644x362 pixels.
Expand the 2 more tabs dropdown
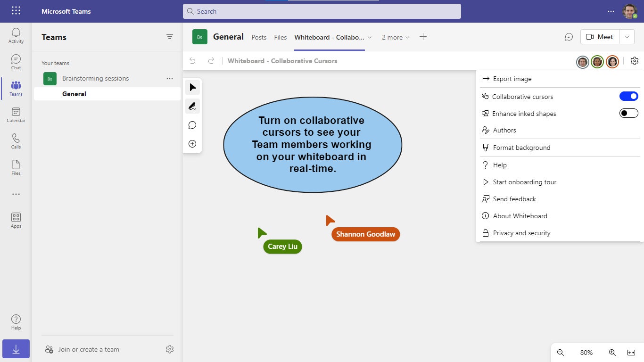point(396,37)
